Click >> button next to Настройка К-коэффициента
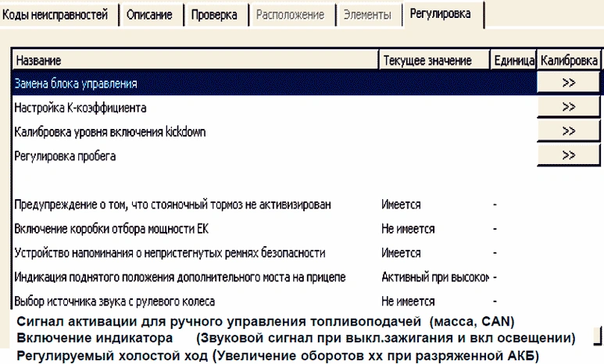The image size is (604, 364). (x=568, y=107)
